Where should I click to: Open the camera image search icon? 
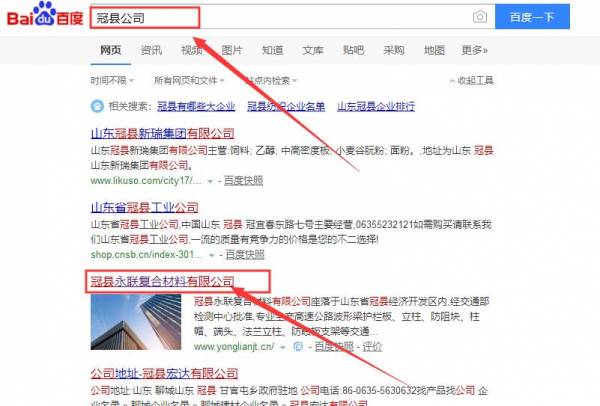pyautogui.click(x=480, y=17)
